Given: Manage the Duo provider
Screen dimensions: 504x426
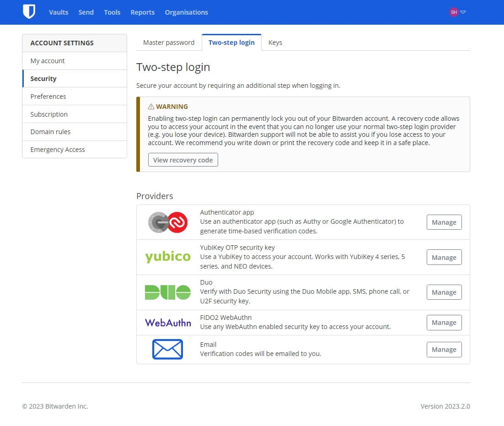Looking at the screenshot, I should pos(444,292).
